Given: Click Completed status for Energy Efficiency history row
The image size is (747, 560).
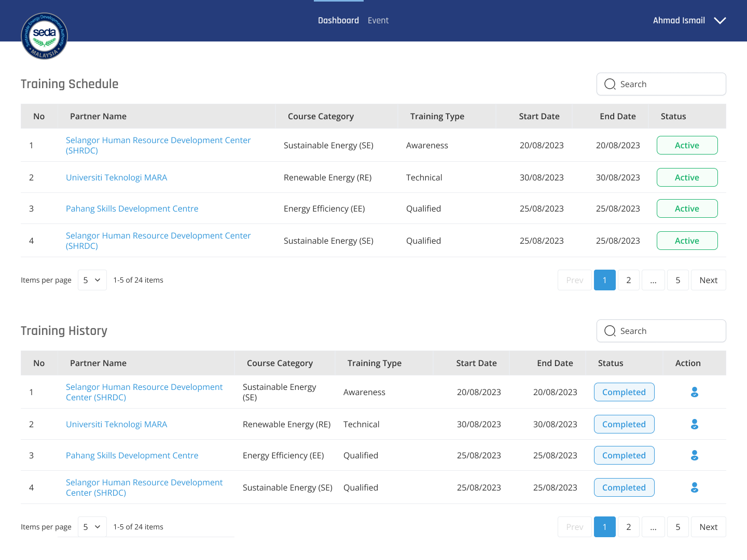Looking at the screenshot, I should (x=624, y=455).
